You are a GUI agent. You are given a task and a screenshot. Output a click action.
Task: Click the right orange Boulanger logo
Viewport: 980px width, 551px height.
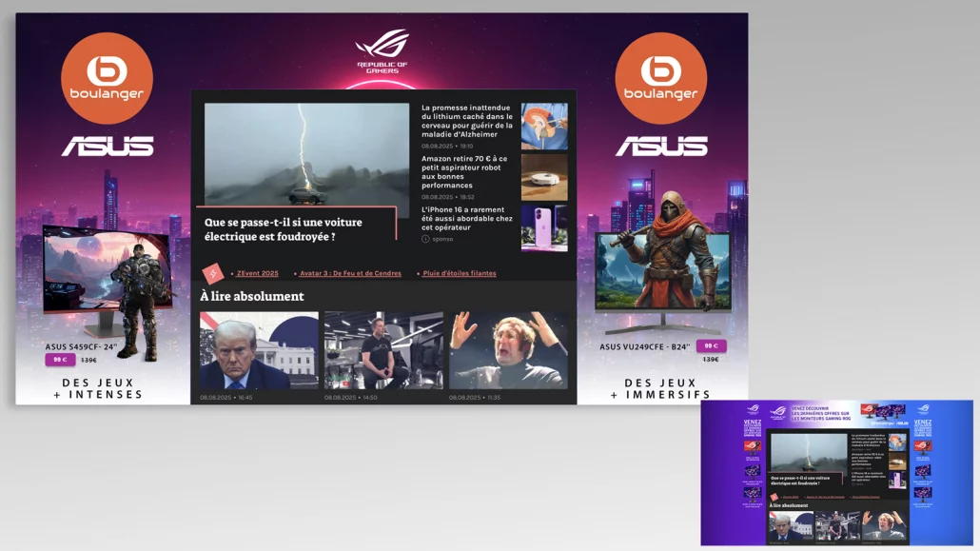pyautogui.click(x=661, y=78)
